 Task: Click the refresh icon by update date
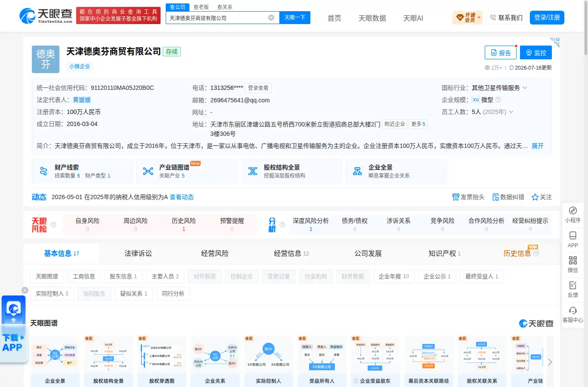[x=511, y=68]
